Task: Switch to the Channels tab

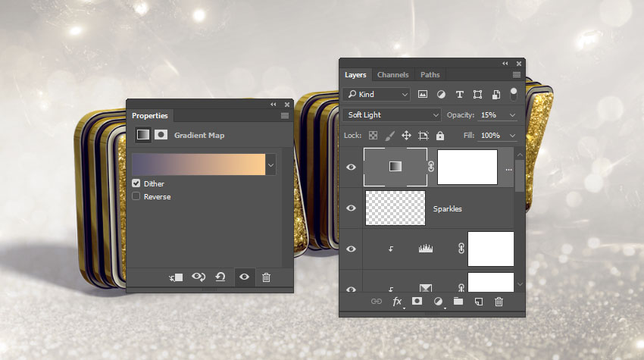Action: [x=392, y=75]
